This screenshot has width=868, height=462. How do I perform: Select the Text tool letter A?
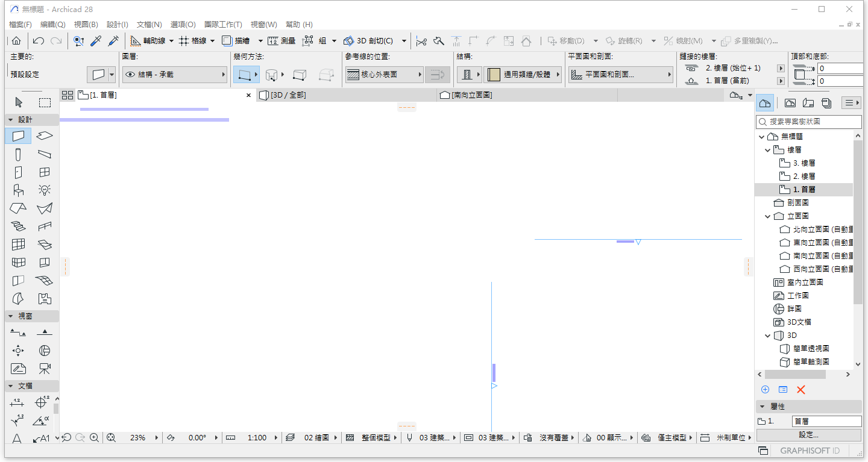(x=17, y=439)
